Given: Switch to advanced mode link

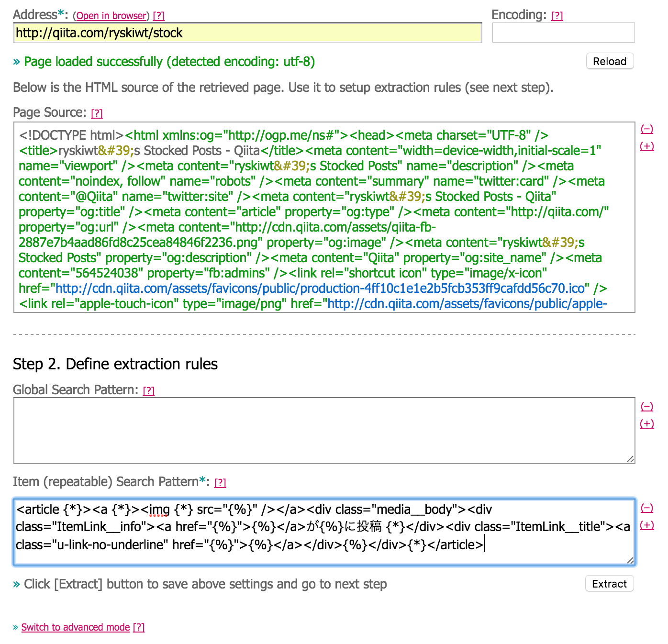Looking at the screenshot, I should pos(76,627).
